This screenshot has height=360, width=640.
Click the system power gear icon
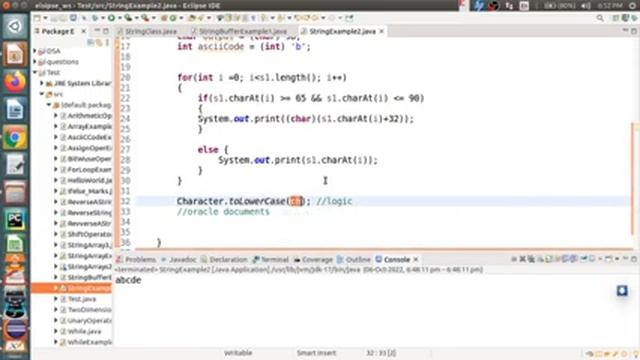tap(632, 6)
